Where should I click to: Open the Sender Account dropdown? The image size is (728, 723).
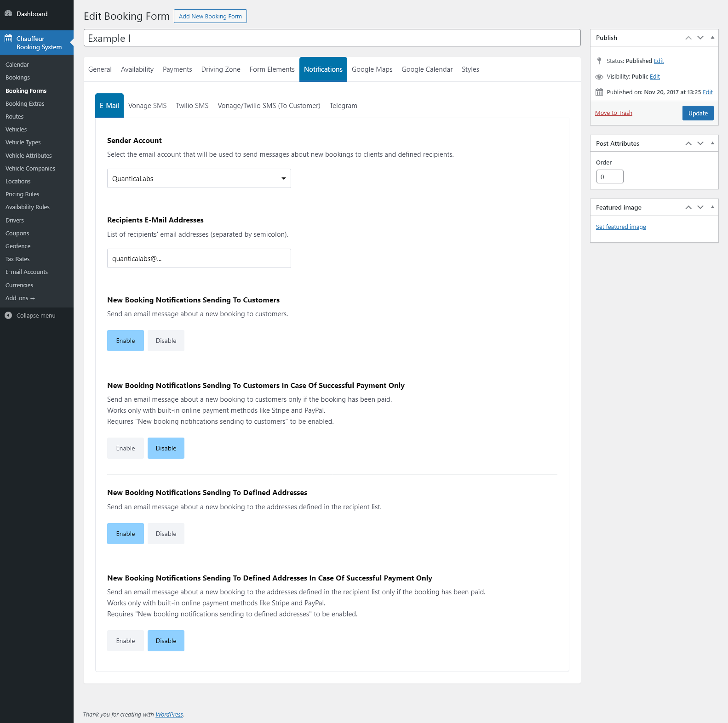[x=199, y=178]
